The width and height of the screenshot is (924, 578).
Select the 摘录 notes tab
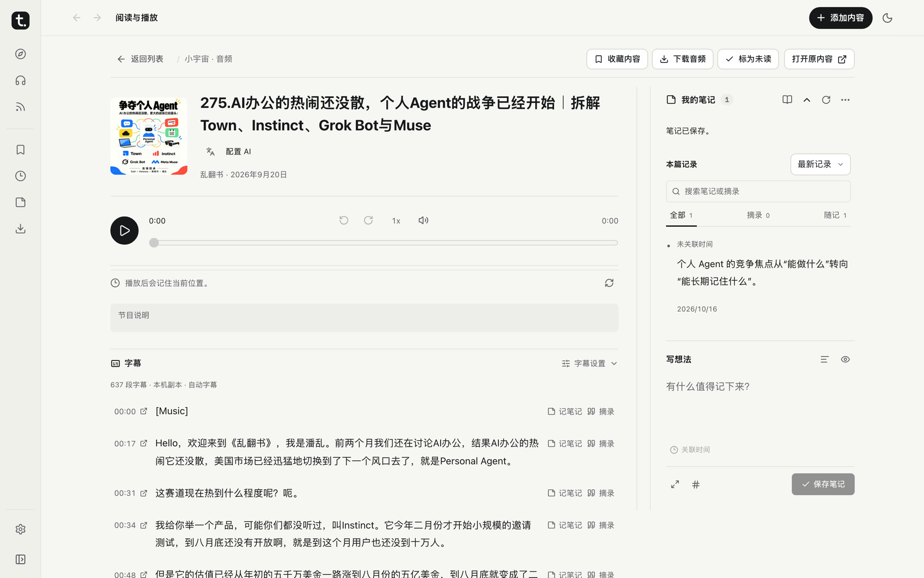[x=758, y=215]
